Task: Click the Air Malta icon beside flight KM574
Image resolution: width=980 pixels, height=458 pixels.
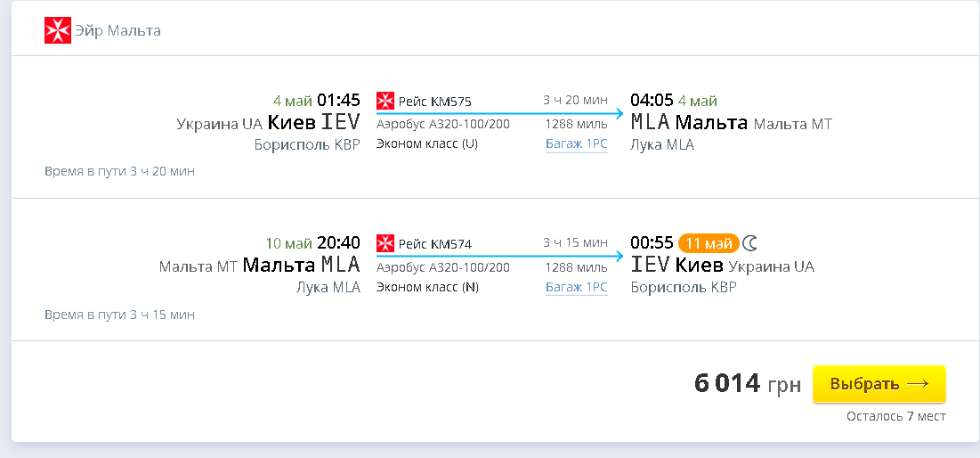Action: coord(385,243)
